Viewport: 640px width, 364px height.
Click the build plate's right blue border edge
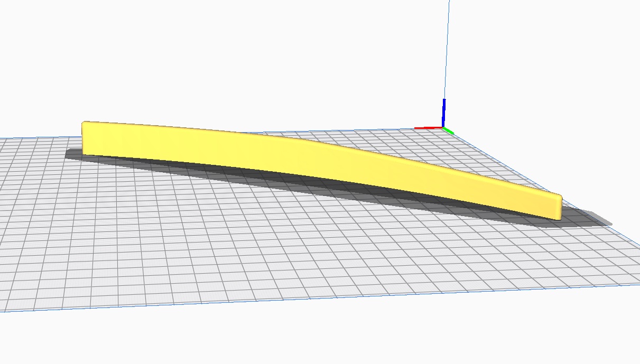555,211
